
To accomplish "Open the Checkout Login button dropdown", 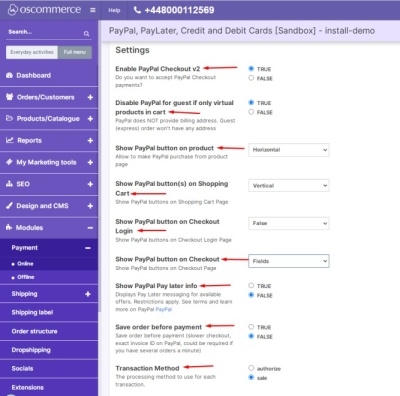I will pos(289,223).
